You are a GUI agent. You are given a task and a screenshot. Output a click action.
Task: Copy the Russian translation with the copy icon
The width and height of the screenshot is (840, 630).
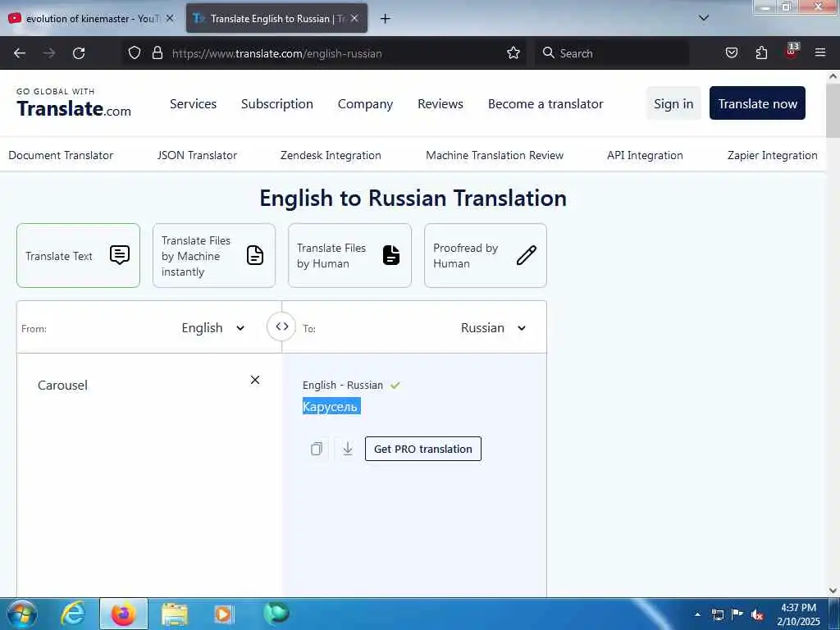point(316,449)
